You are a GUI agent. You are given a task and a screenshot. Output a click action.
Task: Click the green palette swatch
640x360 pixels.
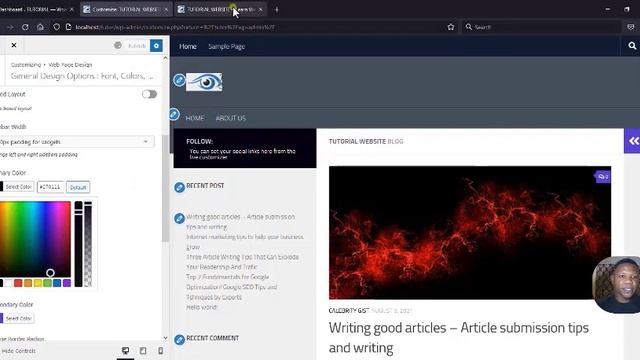tap(47, 283)
